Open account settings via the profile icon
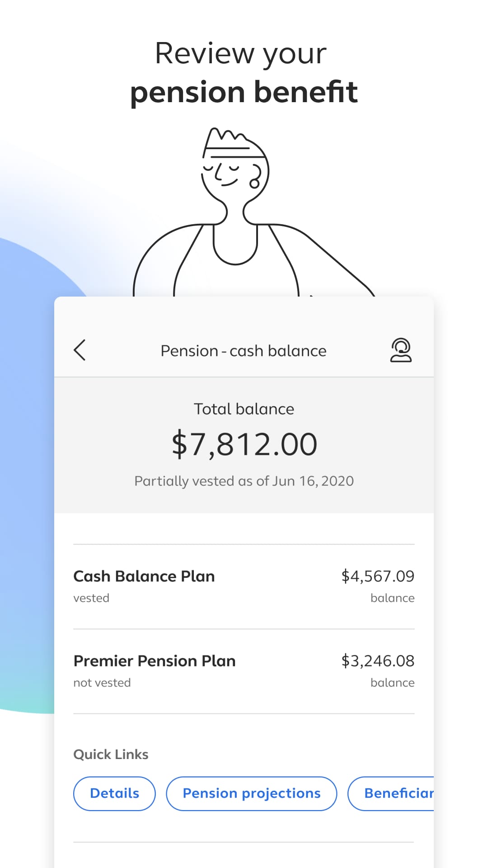Image resolution: width=488 pixels, height=868 pixels. point(401,350)
